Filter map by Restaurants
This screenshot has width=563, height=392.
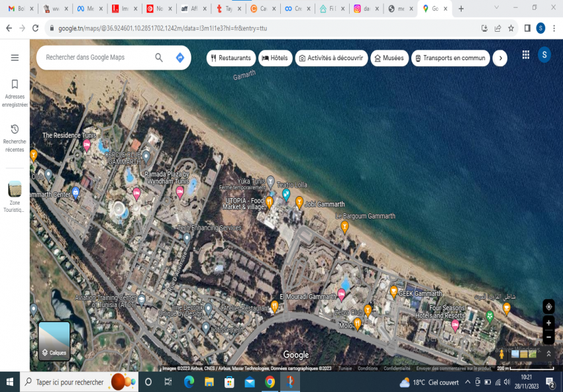tap(230, 58)
